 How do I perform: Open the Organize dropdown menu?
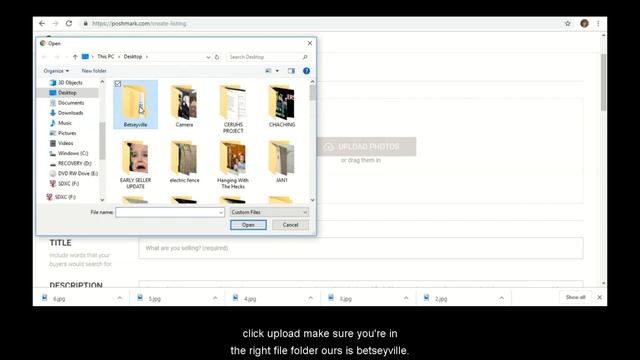pyautogui.click(x=56, y=71)
